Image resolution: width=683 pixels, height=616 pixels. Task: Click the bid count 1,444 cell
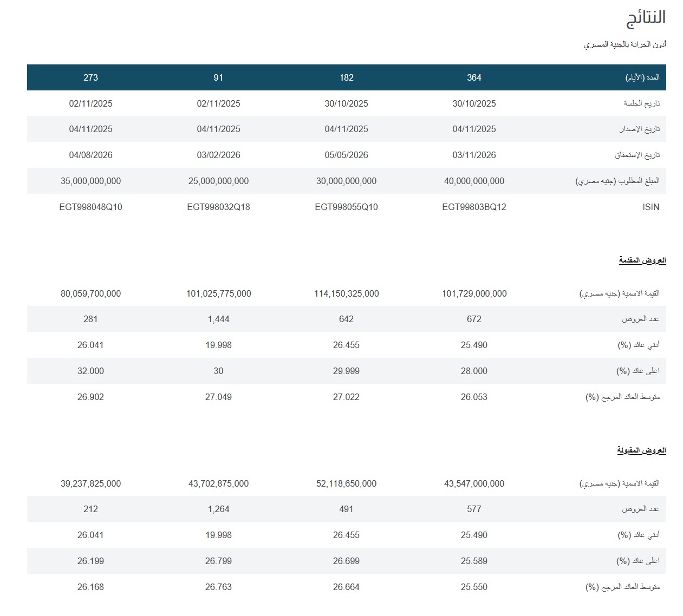pos(218,319)
